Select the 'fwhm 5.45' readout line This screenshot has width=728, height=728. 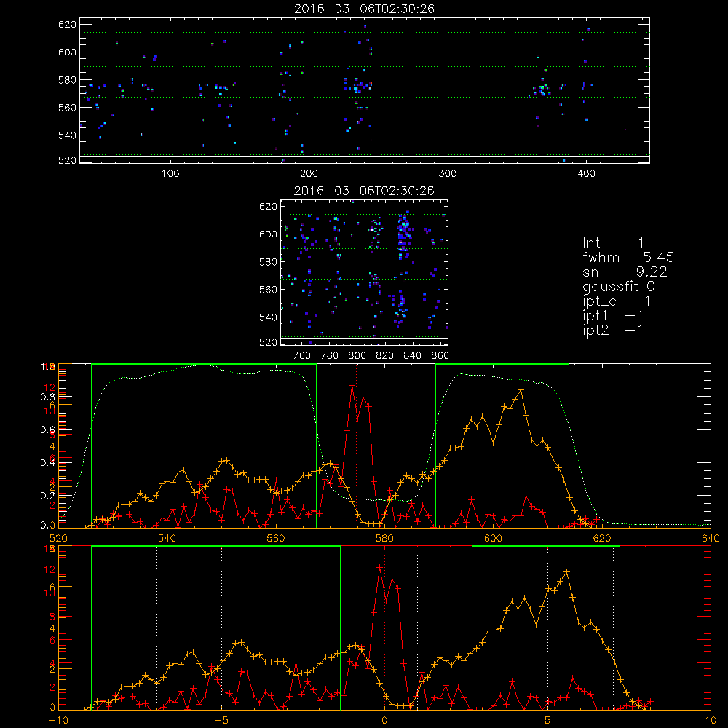[x=628, y=257]
